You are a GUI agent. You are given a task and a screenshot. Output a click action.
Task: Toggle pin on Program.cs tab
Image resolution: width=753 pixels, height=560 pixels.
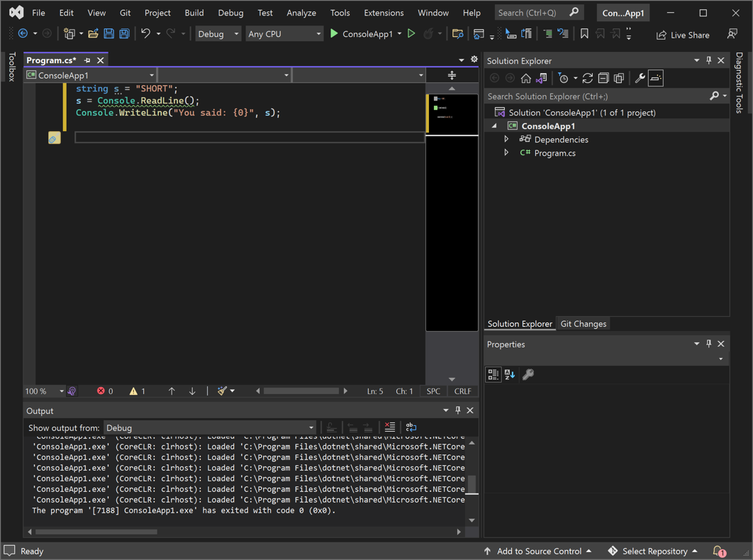[x=87, y=60]
